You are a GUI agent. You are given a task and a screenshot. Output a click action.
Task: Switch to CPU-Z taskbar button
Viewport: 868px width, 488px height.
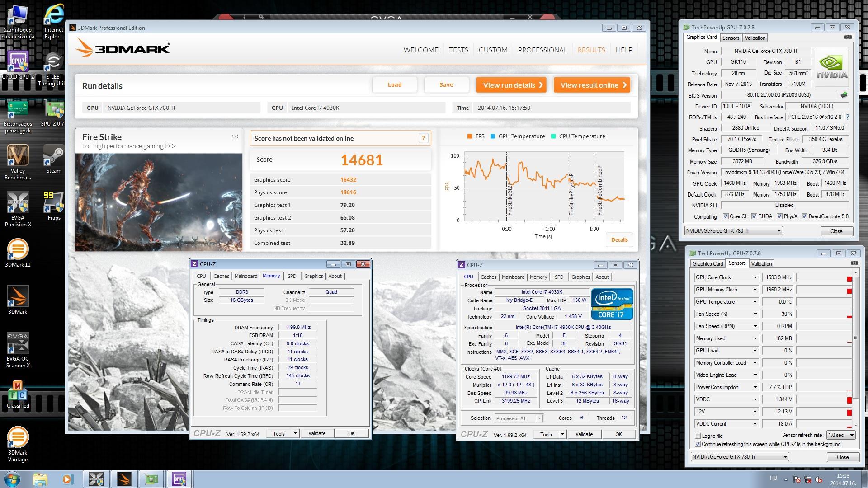[179, 479]
